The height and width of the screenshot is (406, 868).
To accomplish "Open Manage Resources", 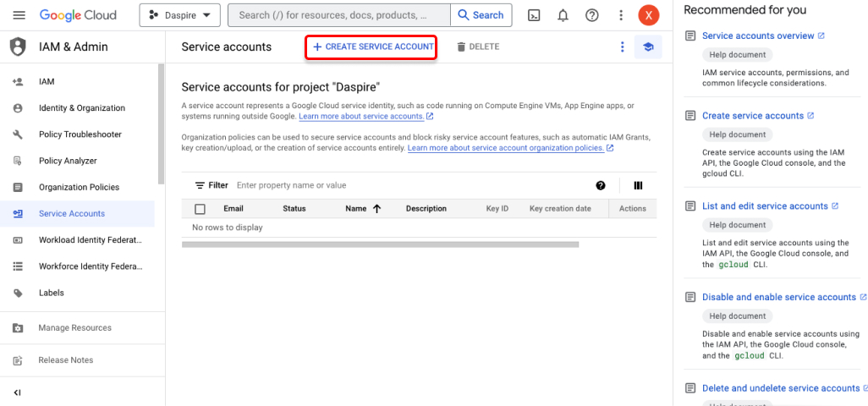I will click(74, 328).
